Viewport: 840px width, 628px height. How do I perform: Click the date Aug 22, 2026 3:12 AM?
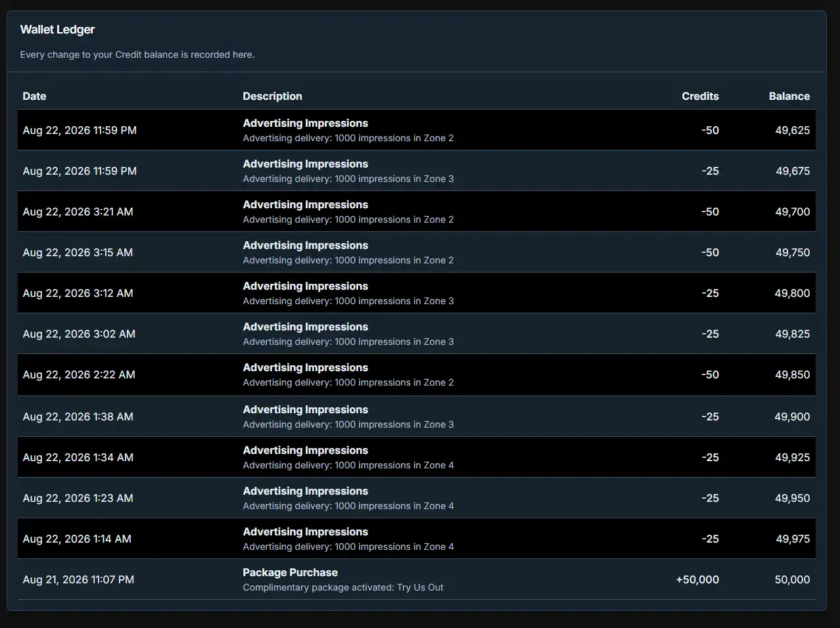point(78,293)
